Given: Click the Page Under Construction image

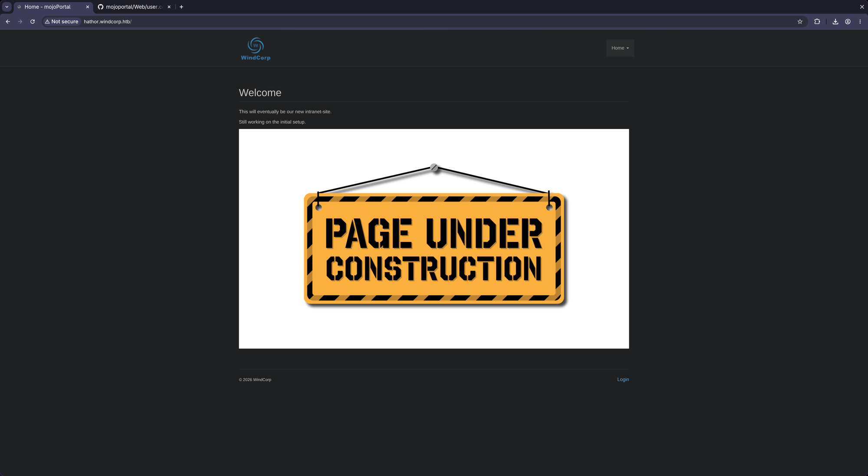Looking at the screenshot, I should [x=434, y=239].
